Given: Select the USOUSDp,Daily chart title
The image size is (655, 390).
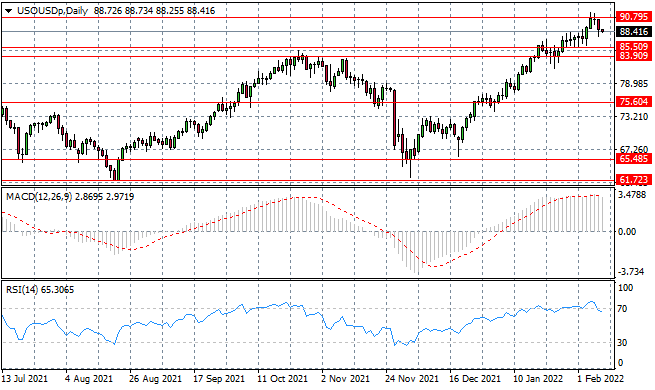Looking at the screenshot, I should [53, 11].
